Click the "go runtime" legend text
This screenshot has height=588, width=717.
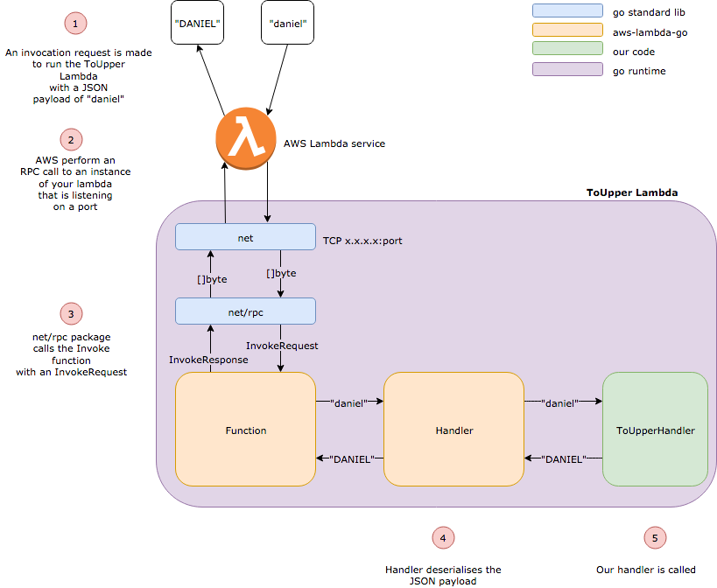(x=639, y=71)
